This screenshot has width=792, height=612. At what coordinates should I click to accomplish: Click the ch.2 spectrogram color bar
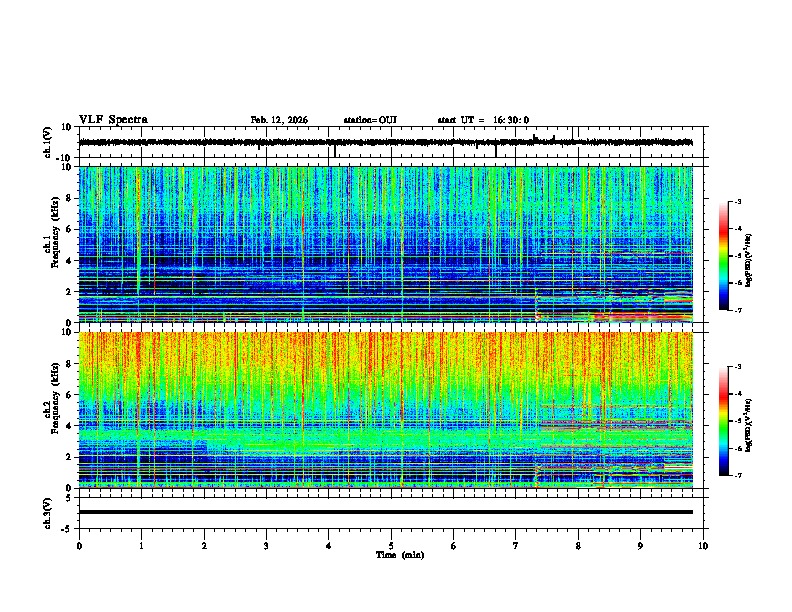(724, 421)
